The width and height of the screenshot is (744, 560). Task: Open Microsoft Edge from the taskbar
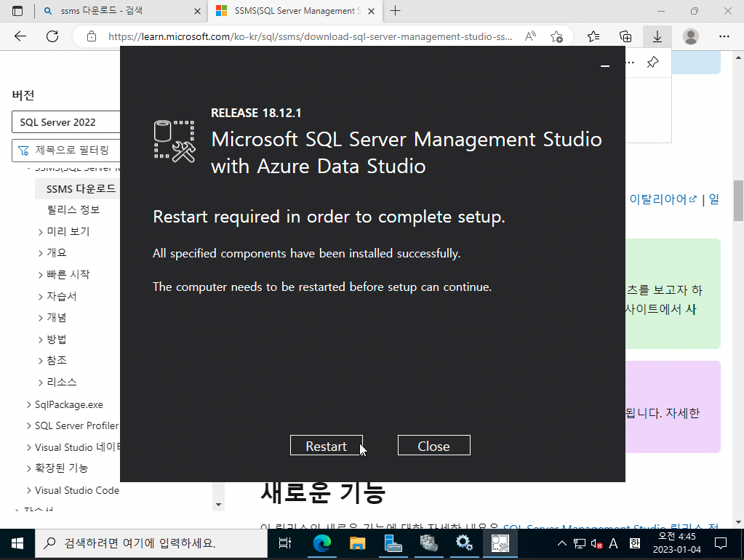(321, 544)
